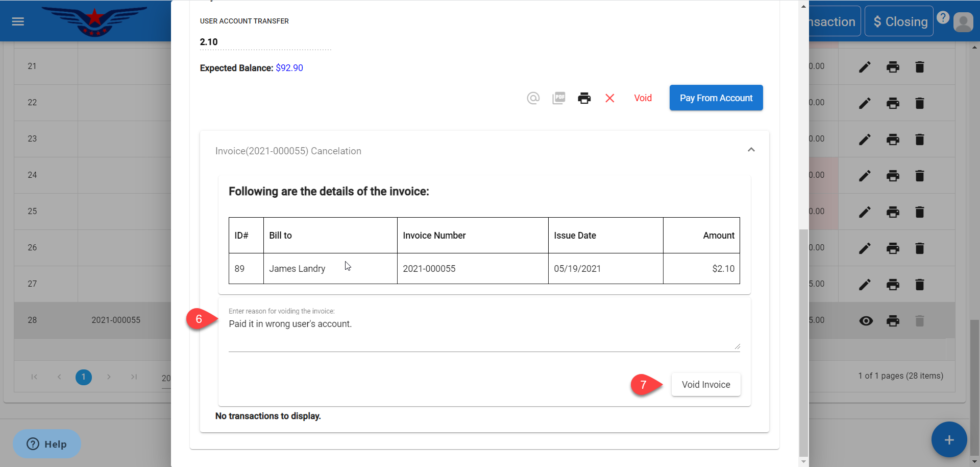This screenshot has width=980, height=467.
Task: Collapse the Invoice Cancelation panel
Action: 751,150
